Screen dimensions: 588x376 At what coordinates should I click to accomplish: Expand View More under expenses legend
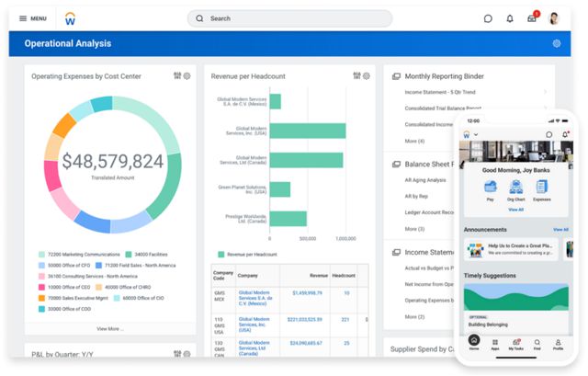pyautogui.click(x=109, y=328)
